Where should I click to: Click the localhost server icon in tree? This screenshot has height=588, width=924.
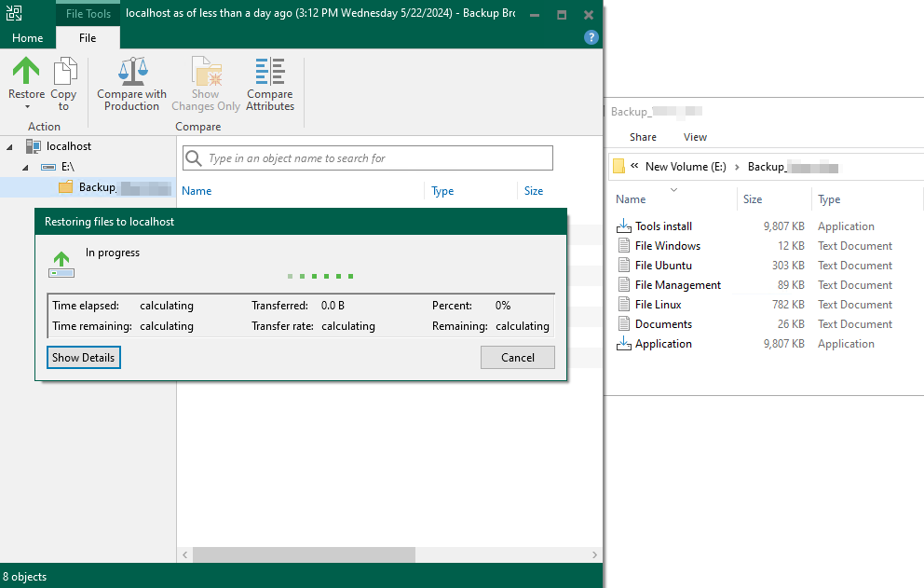coord(34,146)
